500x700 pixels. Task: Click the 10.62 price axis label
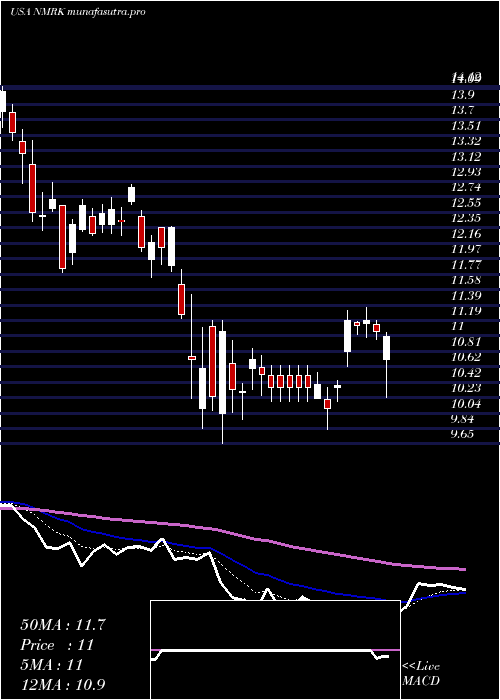[x=466, y=358]
